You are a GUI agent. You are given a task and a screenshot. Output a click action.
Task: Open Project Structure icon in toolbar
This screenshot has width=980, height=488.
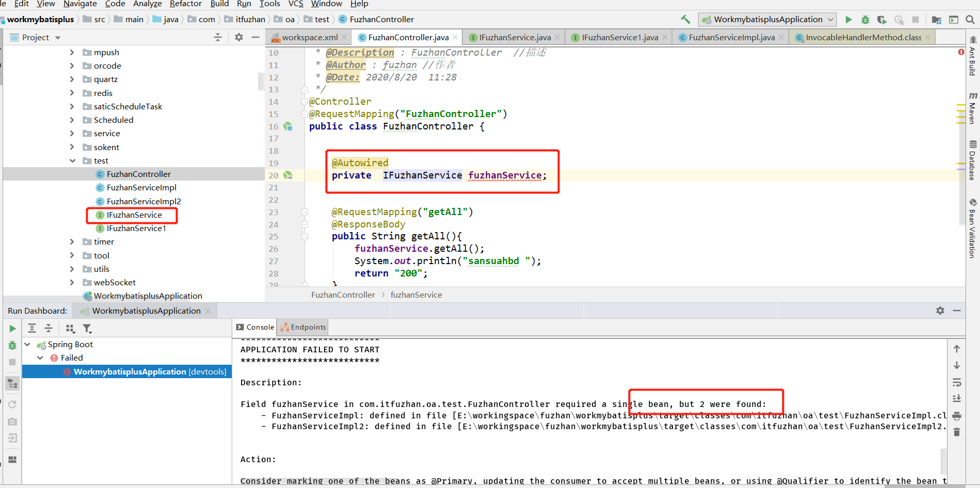(x=937, y=20)
